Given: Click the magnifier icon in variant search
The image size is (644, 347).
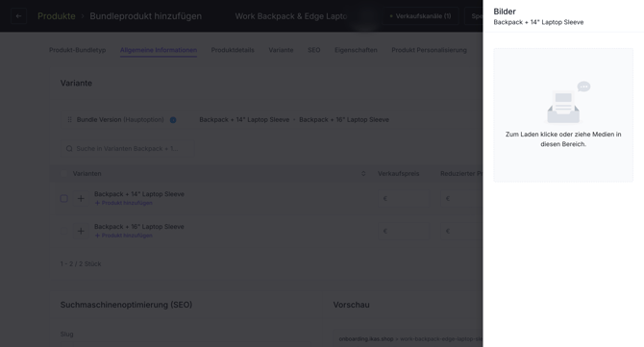Looking at the screenshot, I should (x=69, y=149).
